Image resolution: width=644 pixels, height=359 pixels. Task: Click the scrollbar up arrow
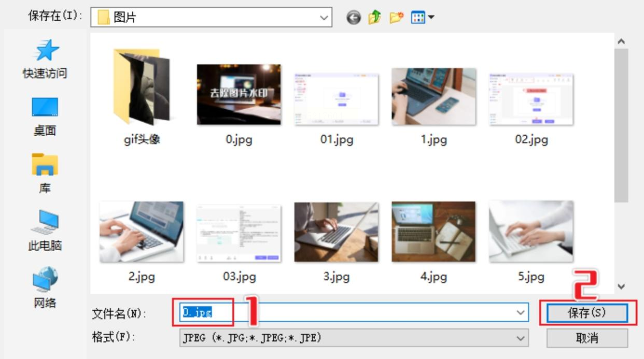[622, 41]
